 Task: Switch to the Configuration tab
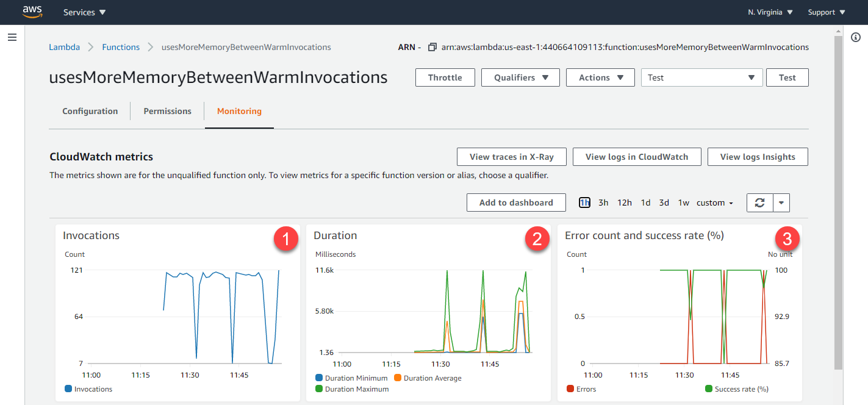[90, 111]
